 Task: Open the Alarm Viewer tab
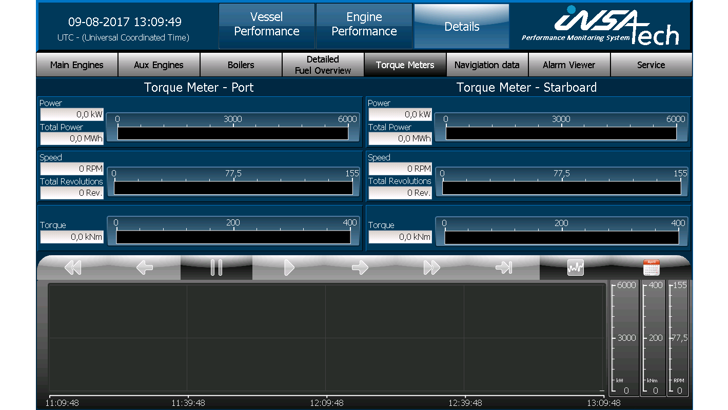coord(569,65)
